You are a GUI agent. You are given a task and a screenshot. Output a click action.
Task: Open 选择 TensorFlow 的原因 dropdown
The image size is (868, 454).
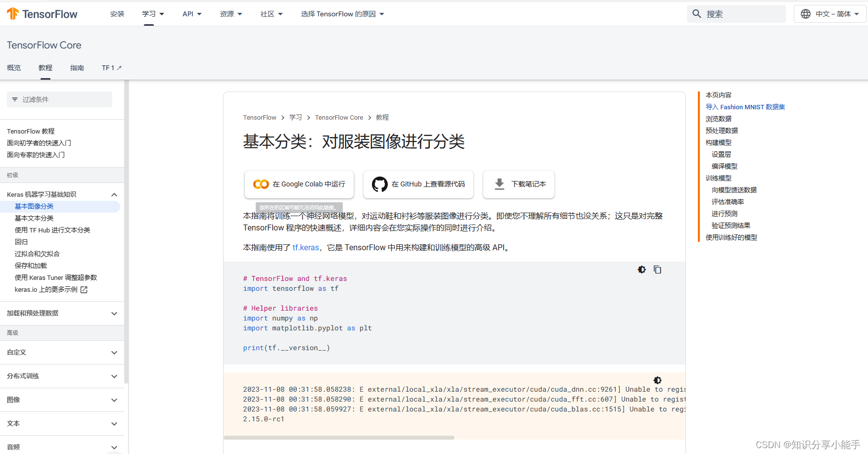tap(342, 14)
